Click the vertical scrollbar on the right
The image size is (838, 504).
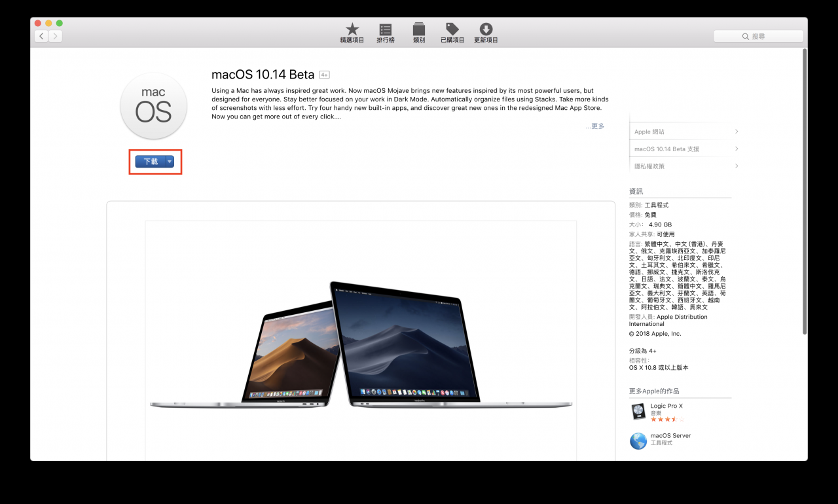coord(805,191)
